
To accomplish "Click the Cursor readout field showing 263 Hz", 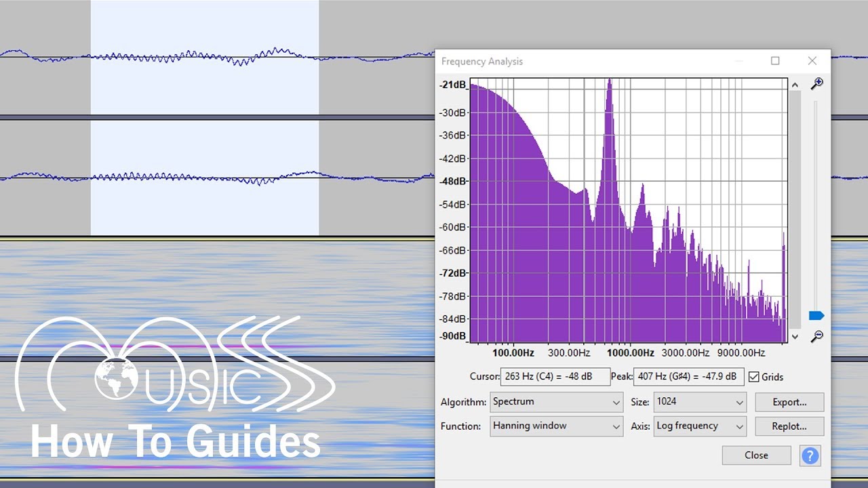I will click(555, 377).
